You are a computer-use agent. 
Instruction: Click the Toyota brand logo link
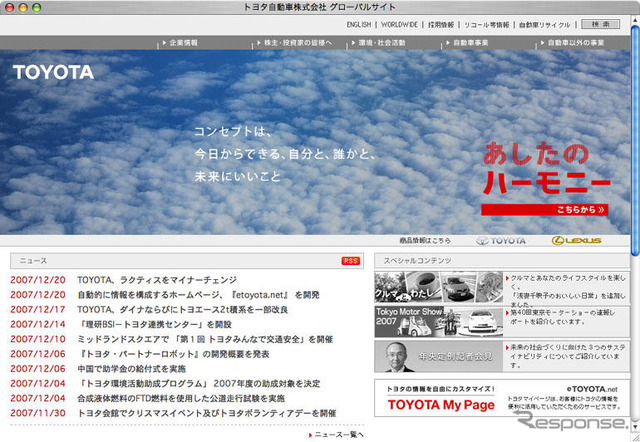point(501,241)
